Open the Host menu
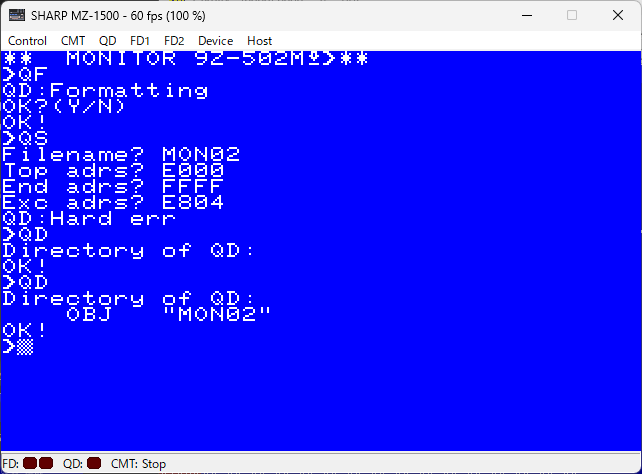This screenshot has width=642, height=474. pos(259,41)
